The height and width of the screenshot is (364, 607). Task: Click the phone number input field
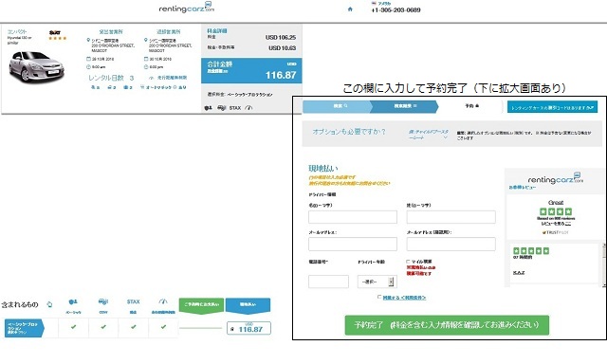(x=328, y=282)
